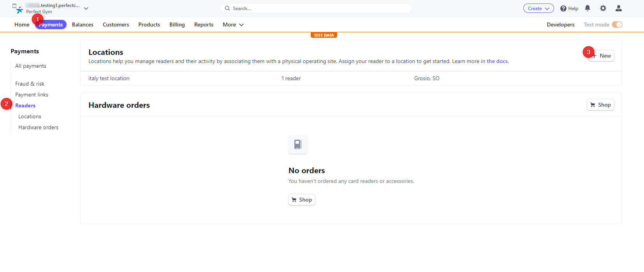Go to the Balances tab
This screenshot has height=272, width=644.
(83, 25)
